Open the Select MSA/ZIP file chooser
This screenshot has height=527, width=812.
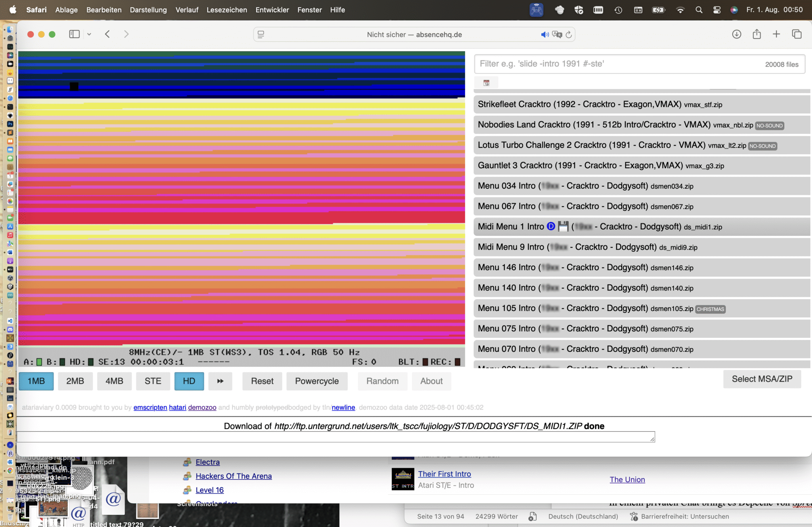point(762,379)
